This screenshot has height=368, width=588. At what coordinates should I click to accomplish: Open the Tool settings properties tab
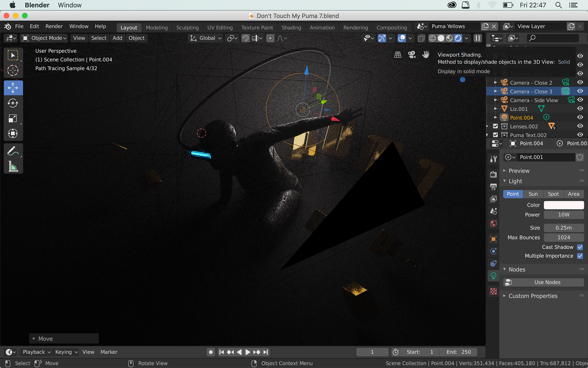(x=493, y=159)
